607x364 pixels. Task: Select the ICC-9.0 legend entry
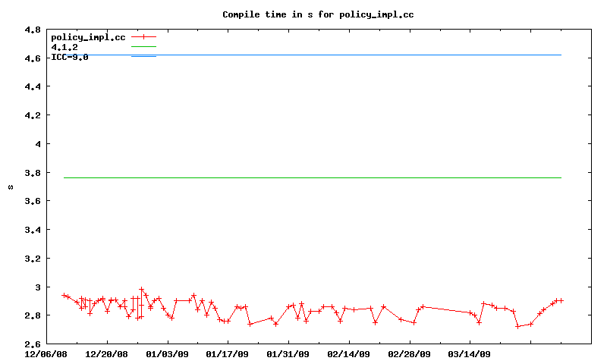click(x=69, y=57)
